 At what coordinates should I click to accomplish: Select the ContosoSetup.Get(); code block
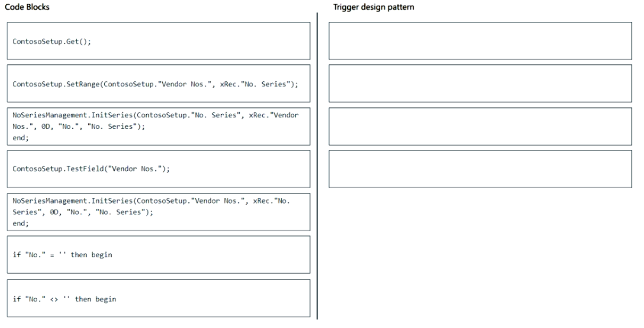click(158, 41)
